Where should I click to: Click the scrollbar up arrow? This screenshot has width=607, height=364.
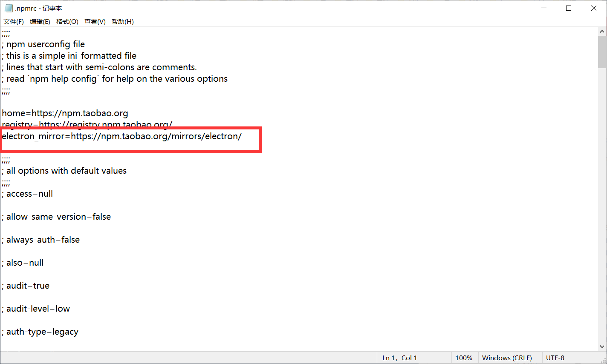pyautogui.click(x=602, y=31)
